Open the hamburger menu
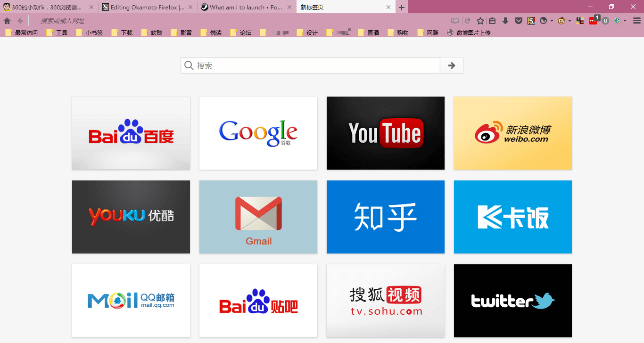The height and width of the screenshot is (343, 644). tap(637, 21)
